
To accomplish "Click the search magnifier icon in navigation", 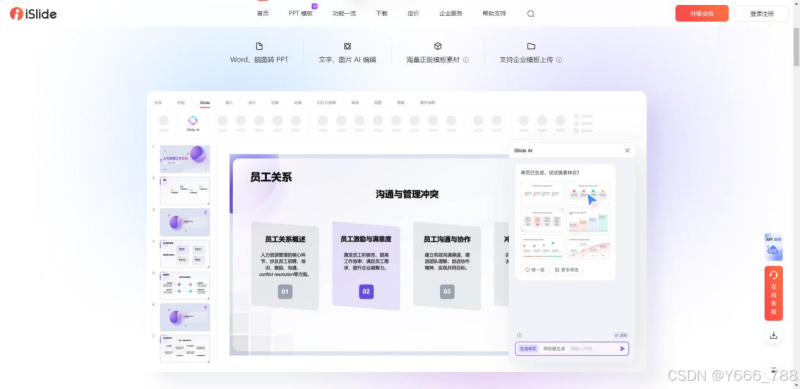I will (531, 14).
